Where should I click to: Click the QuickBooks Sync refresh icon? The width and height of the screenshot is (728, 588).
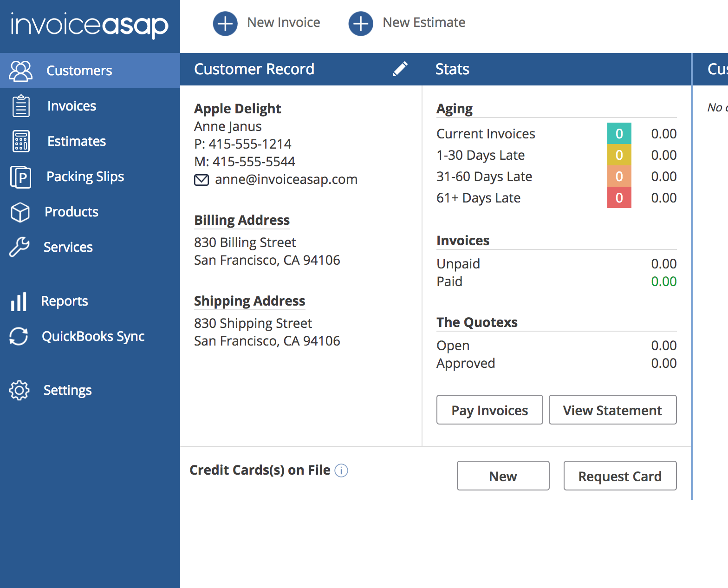click(x=19, y=336)
